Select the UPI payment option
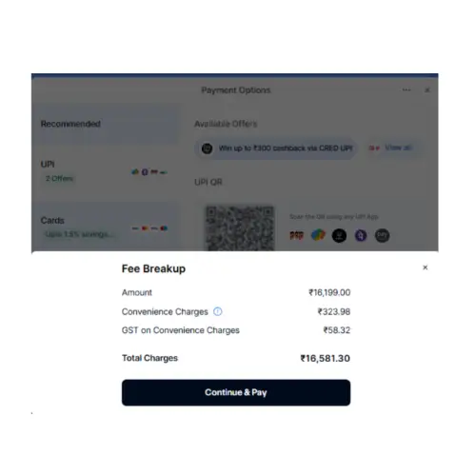The image size is (476, 476). (x=105, y=171)
